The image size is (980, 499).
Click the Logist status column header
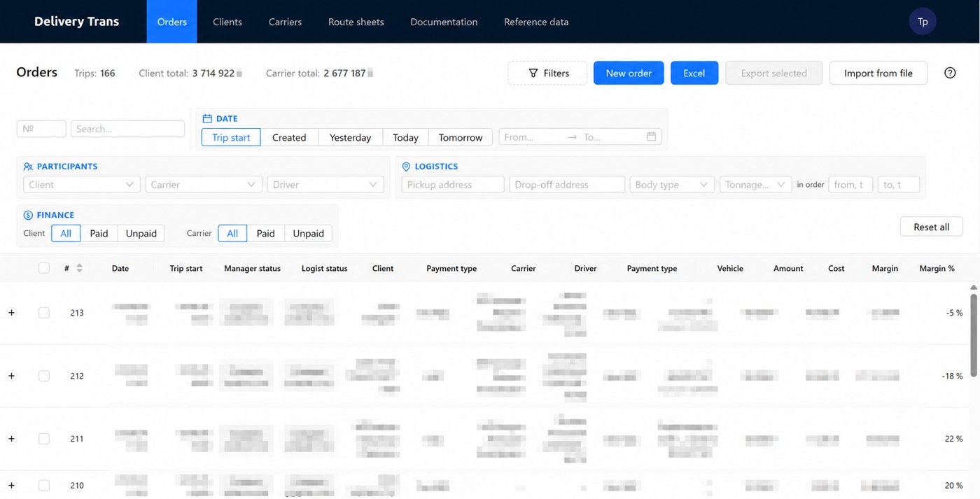(x=324, y=268)
